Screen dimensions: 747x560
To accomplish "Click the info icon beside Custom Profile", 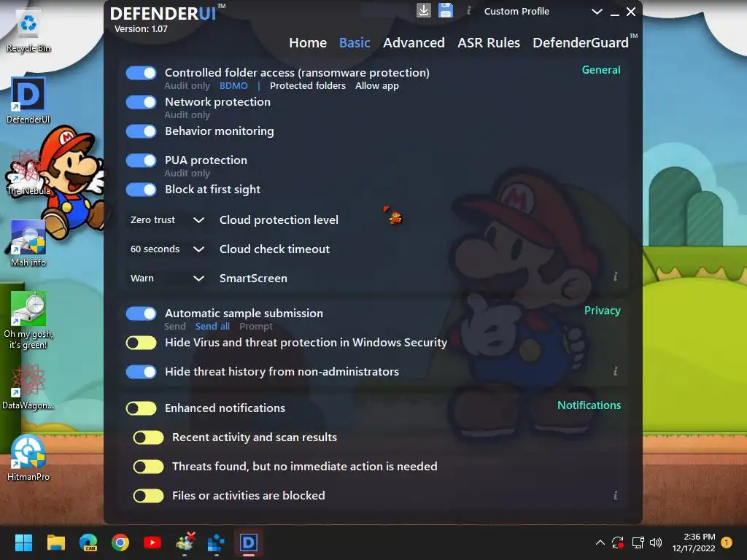I will [469, 10].
